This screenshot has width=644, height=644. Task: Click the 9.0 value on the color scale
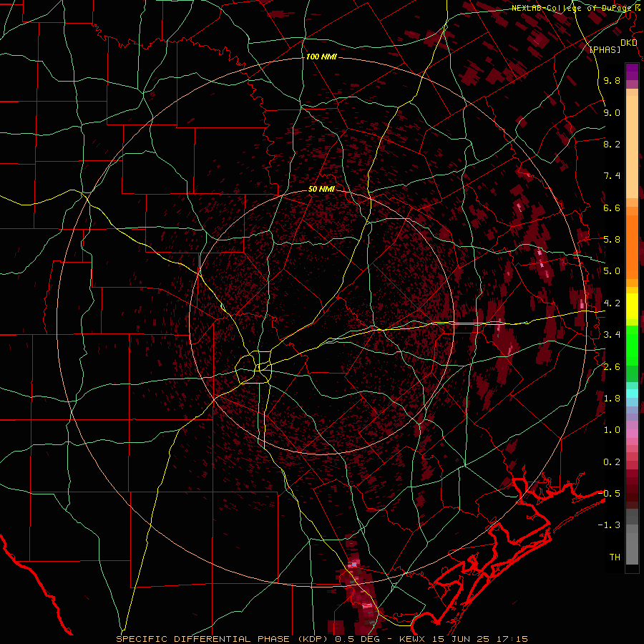pyautogui.click(x=612, y=112)
